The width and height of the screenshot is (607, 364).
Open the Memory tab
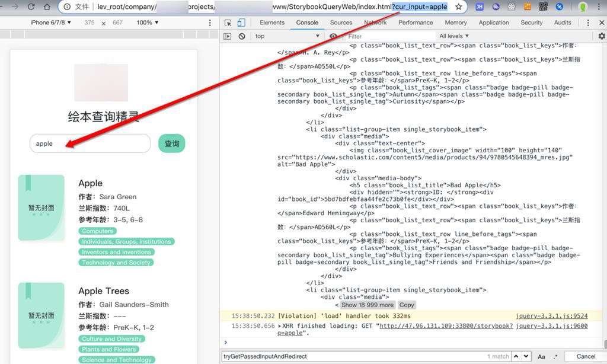(456, 23)
